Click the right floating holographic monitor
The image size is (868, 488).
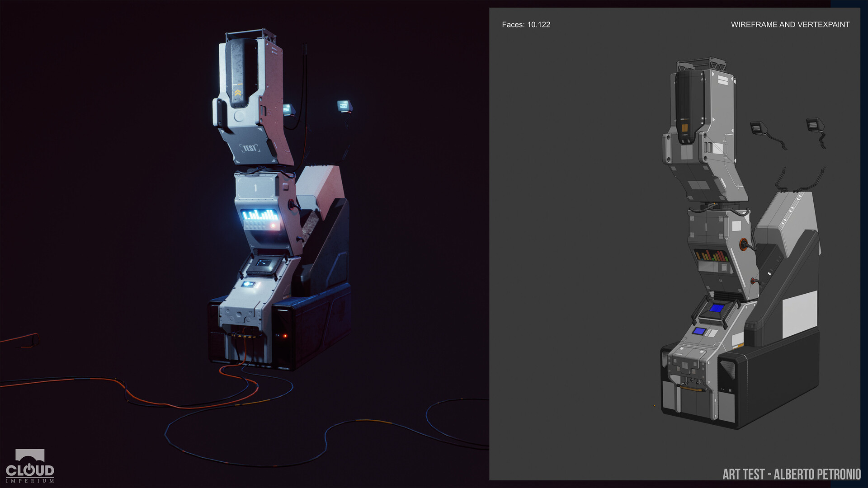[344, 107]
